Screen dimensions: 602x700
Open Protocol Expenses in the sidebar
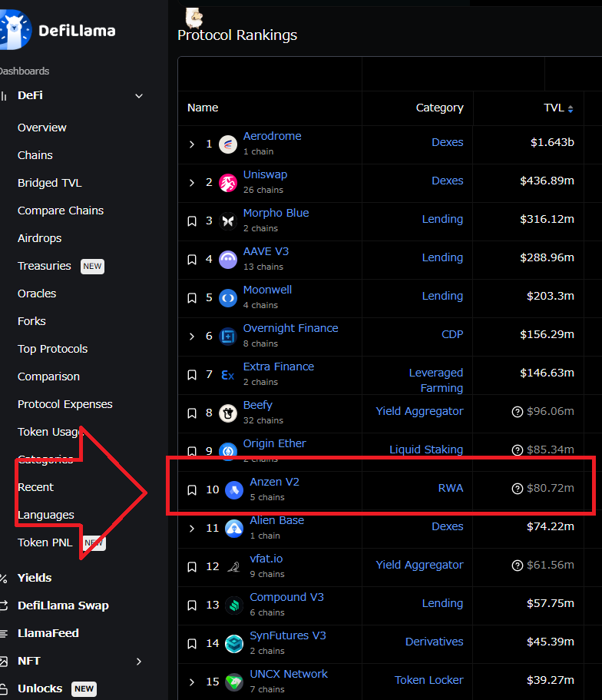(x=65, y=404)
